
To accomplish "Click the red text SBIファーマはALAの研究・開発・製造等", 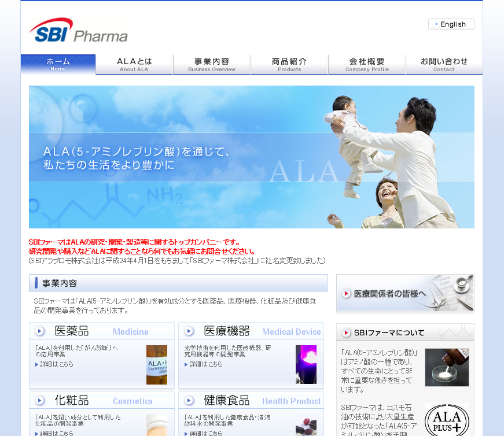I will [134, 242].
